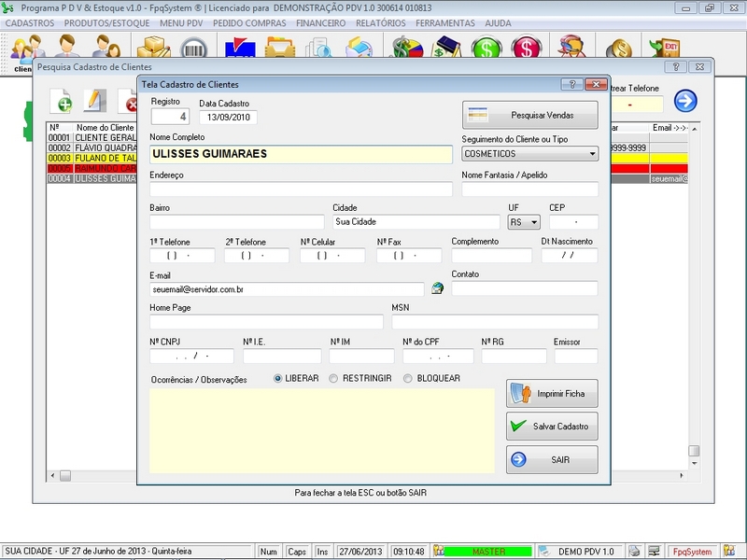Select the RESTRINGIR radio option
This screenshot has height=560, width=747.
point(333,378)
